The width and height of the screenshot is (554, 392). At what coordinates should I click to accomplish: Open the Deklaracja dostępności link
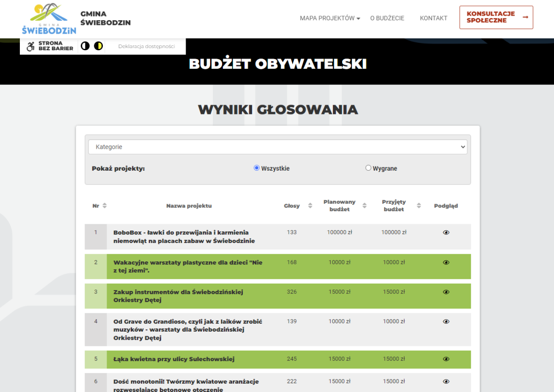144,46
